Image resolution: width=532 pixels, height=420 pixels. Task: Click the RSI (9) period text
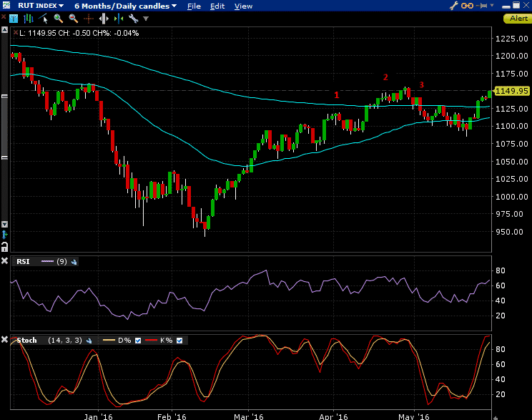(x=61, y=261)
